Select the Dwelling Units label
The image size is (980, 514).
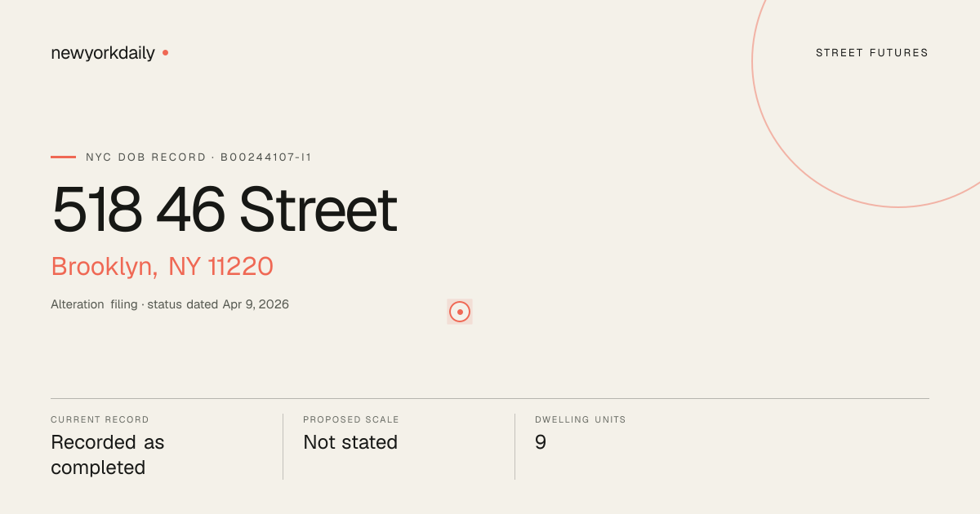coord(581,419)
